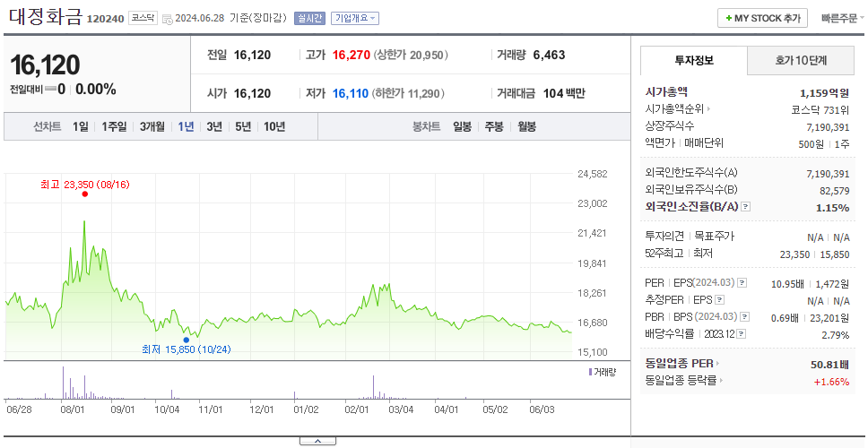This screenshot has width=868, height=448.
Task: Click the 고가 value 16,270
Action: point(351,56)
